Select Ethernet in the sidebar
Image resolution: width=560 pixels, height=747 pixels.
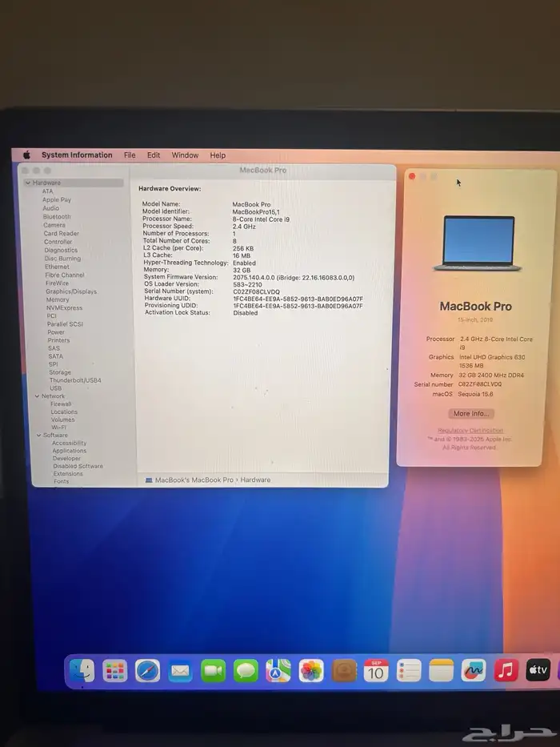coord(57,267)
